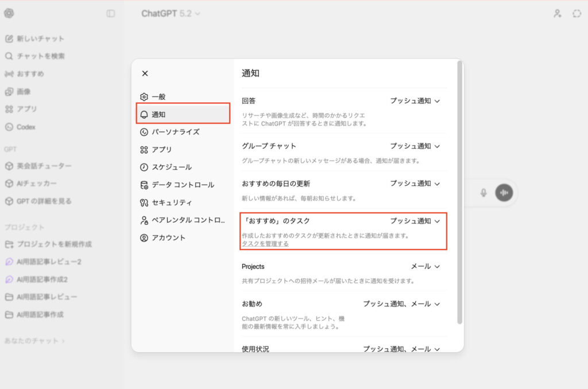Switch to the データ コントロール tab
The height and width of the screenshot is (389, 588).
tap(183, 185)
